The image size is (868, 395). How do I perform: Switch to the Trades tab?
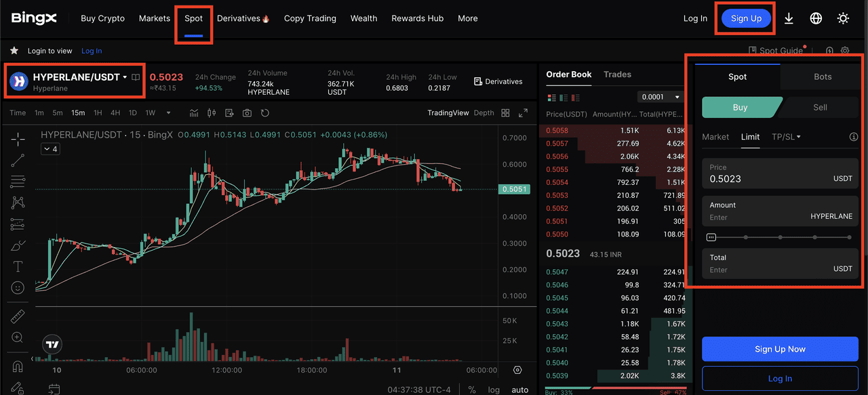[617, 75]
